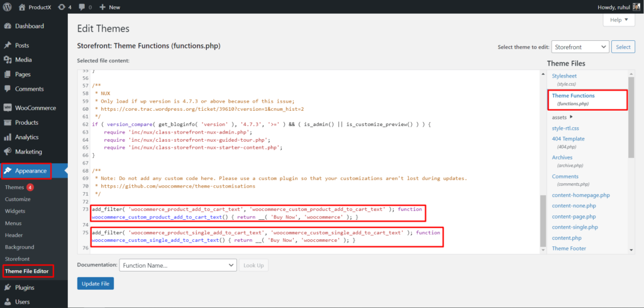
Task: Click the WooCommerce logo icon
Action: coord(8,108)
